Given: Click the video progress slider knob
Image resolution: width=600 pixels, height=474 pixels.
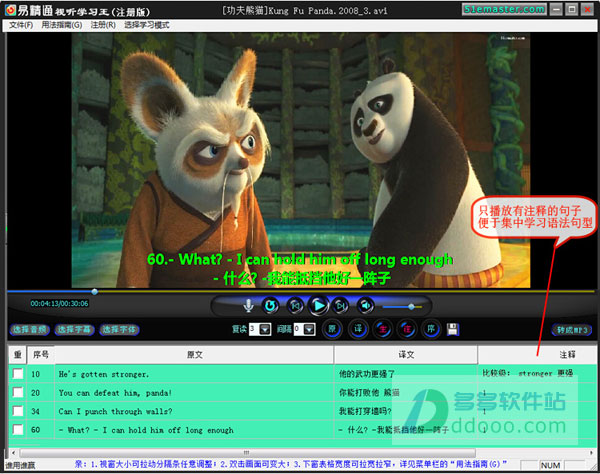Looking at the screenshot, I should tap(94, 292).
